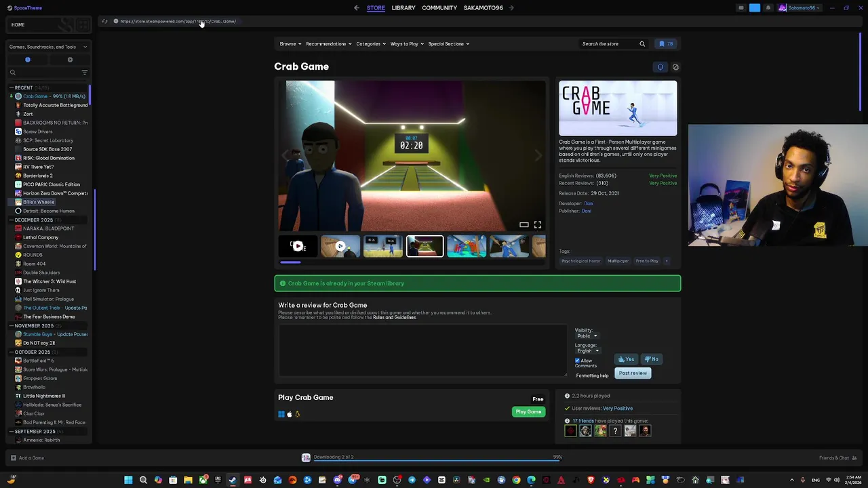Screen dimensions: 868x488
Task: Click the first red friend avatar
Action: point(570,431)
